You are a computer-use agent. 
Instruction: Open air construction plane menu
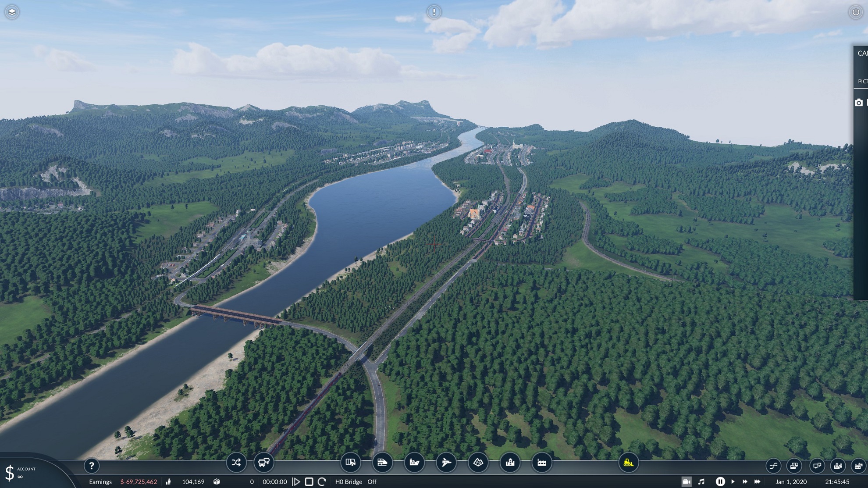(x=446, y=463)
